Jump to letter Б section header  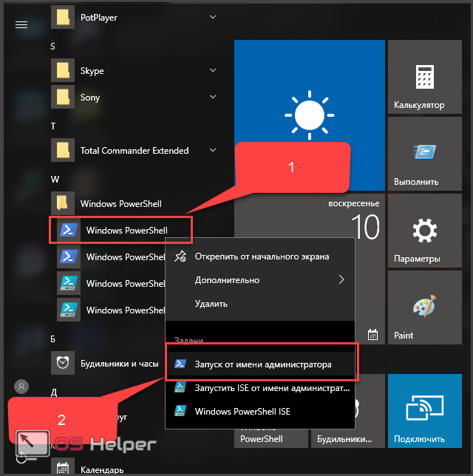pos(52,339)
